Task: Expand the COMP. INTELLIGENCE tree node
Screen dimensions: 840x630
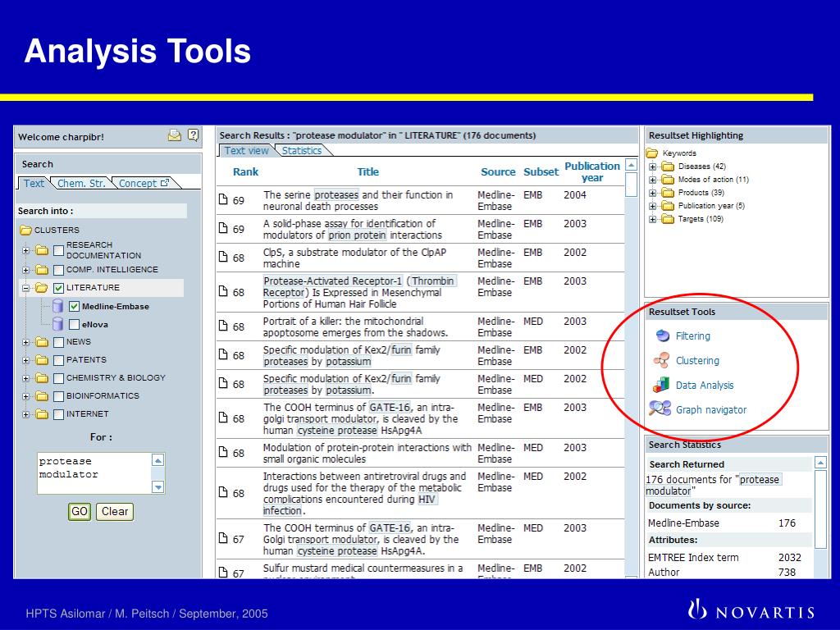Action: 25,270
